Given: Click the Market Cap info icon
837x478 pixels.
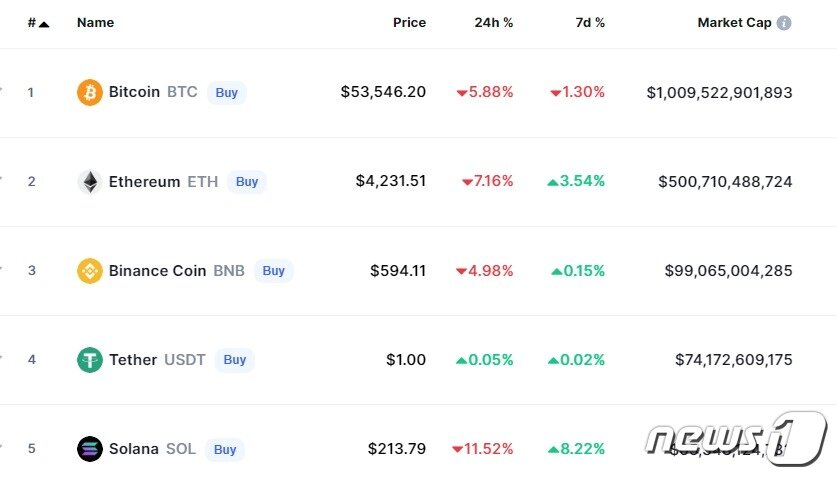Looking at the screenshot, I should pos(784,23).
